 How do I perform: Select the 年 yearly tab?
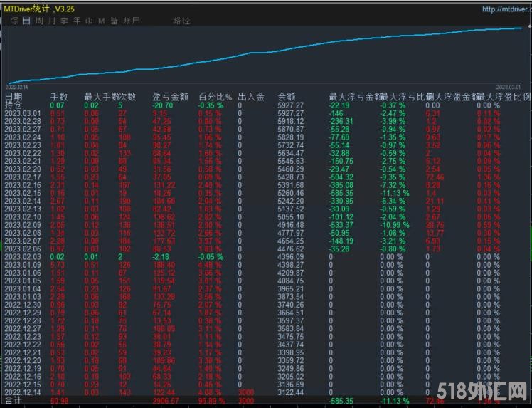click(77, 21)
